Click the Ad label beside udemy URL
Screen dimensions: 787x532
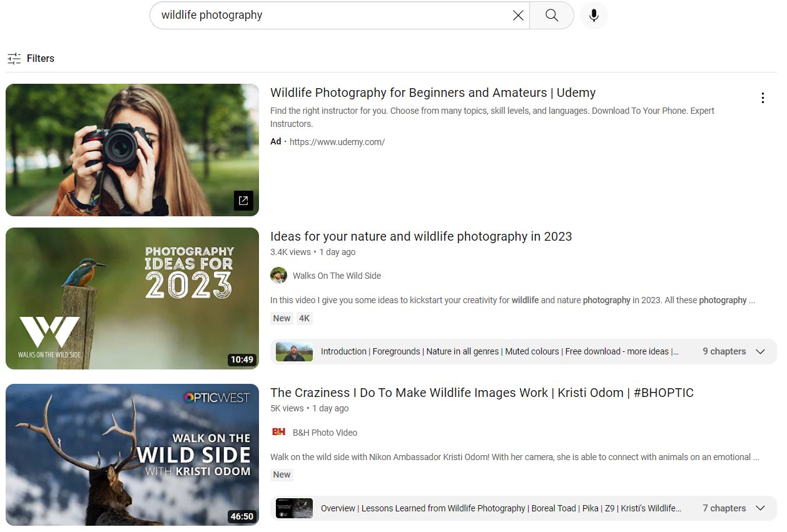click(x=276, y=142)
